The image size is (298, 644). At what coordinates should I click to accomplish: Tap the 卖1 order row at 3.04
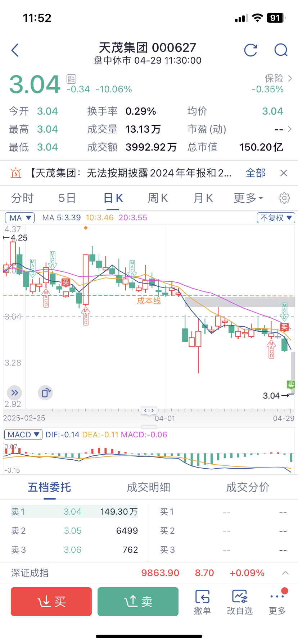[74, 511]
